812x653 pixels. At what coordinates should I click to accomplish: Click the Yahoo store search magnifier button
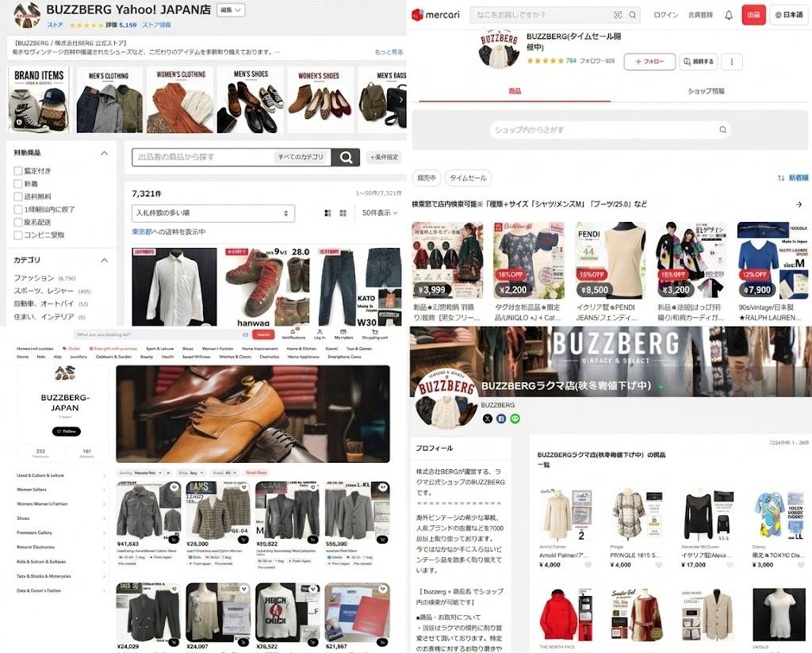(x=346, y=157)
